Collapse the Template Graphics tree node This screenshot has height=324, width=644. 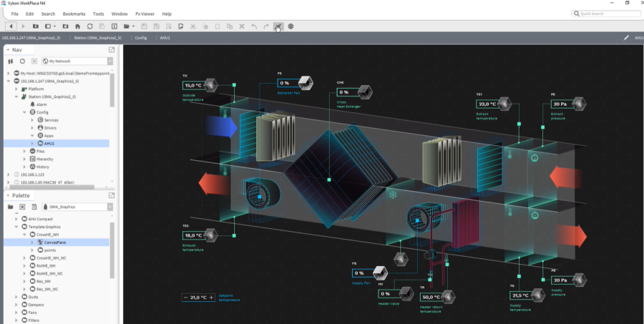16,226
